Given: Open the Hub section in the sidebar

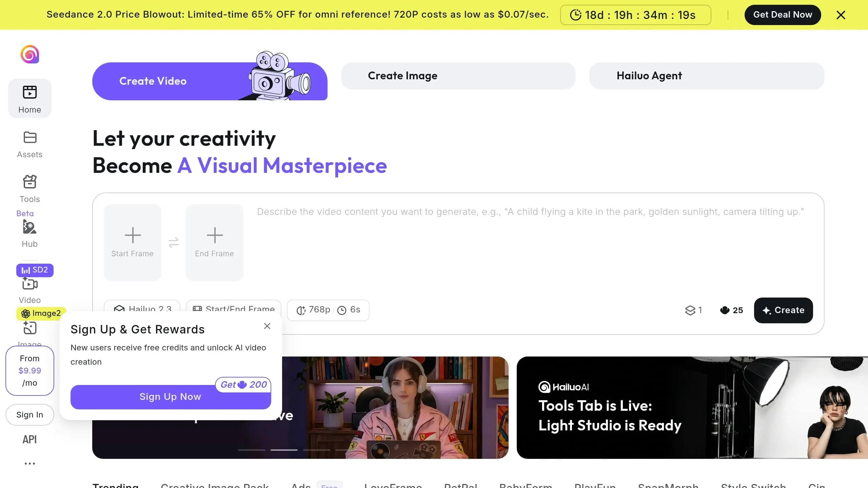Looking at the screenshot, I should [x=30, y=233].
